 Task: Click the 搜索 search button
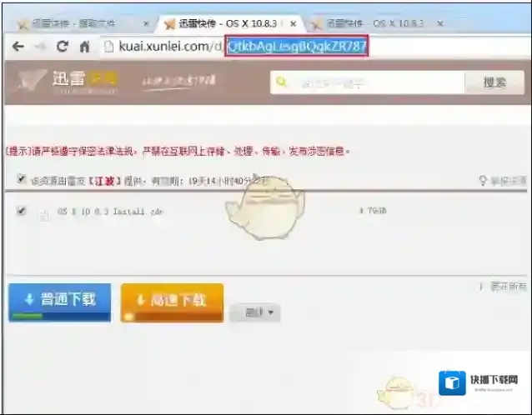click(x=494, y=82)
